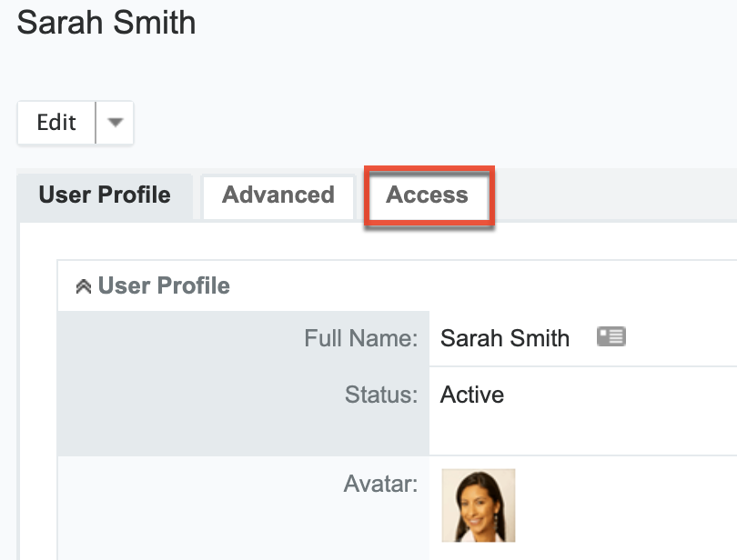Click the Sarah Smith page title
The image size is (737, 560).
(x=106, y=23)
